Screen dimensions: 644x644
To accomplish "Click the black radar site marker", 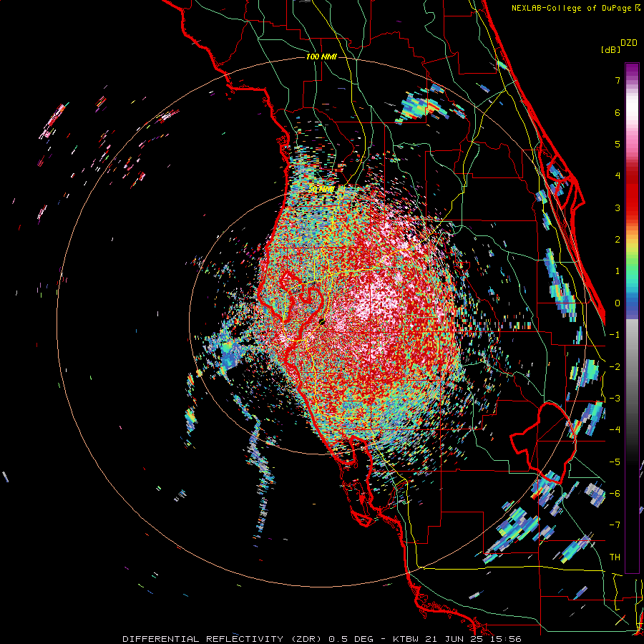I will (x=322, y=322).
